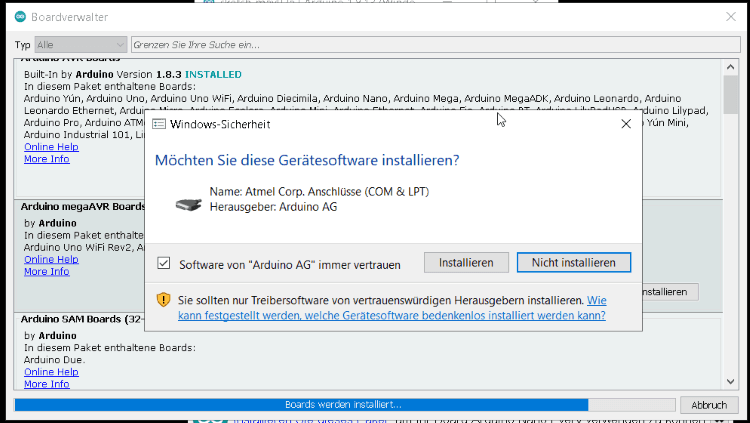Viewport: 750px width, 423px height.
Task: Open Online Help for Arduino AVR Boards
Action: click(x=51, y=147)
